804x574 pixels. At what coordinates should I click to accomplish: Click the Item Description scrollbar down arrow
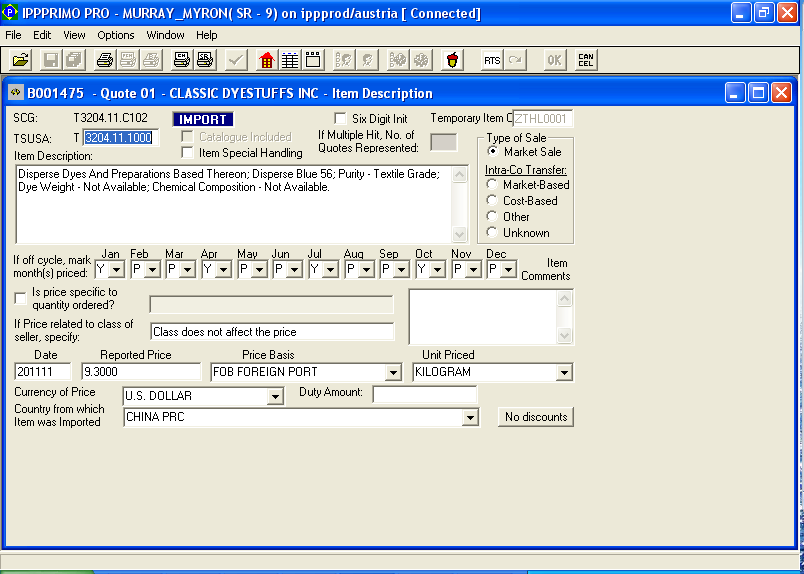pyautogui.click(x=460, y=235)
